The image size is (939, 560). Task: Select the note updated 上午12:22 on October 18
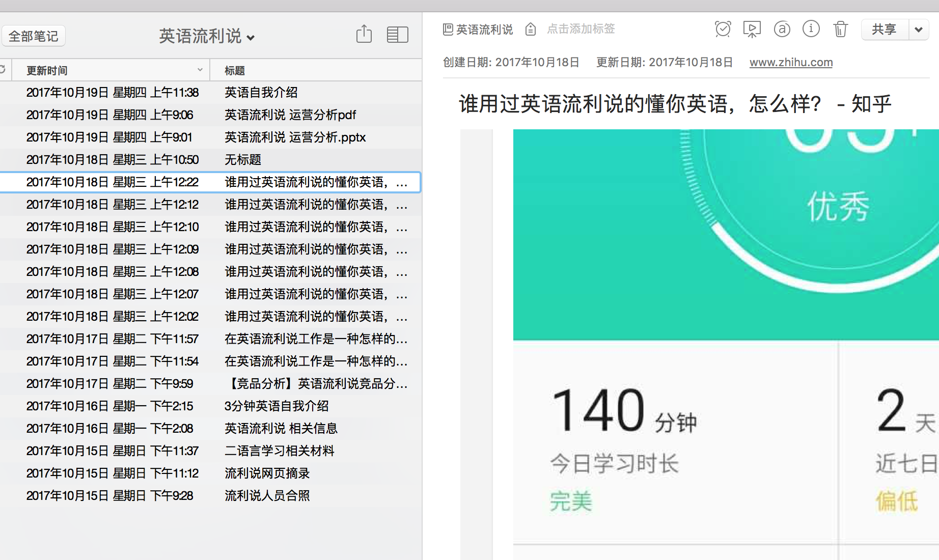coord(211,182)
